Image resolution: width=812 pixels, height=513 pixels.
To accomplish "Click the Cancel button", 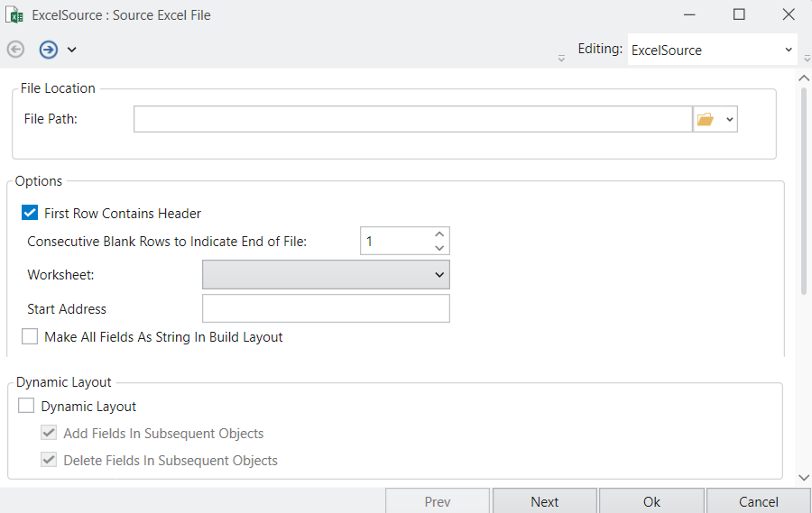I will click(758, 501).
